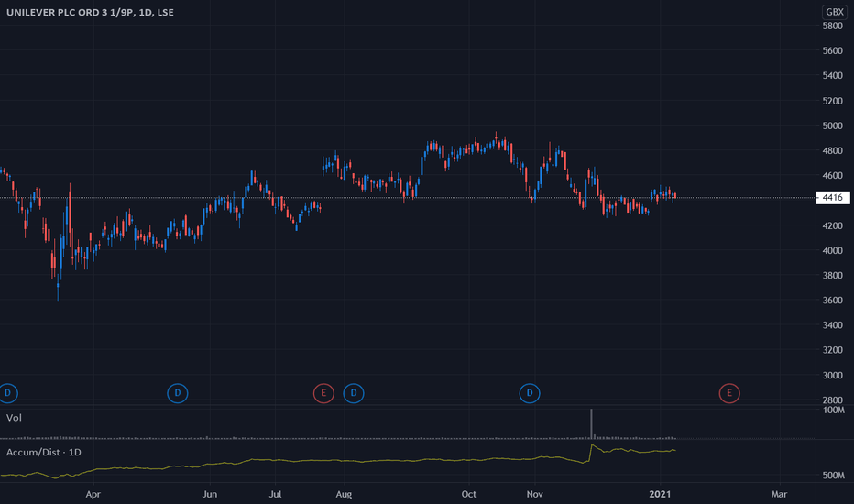854x504 pixels.
Task: Click the 4600 price axis label
Action: [x=833, y=175]
